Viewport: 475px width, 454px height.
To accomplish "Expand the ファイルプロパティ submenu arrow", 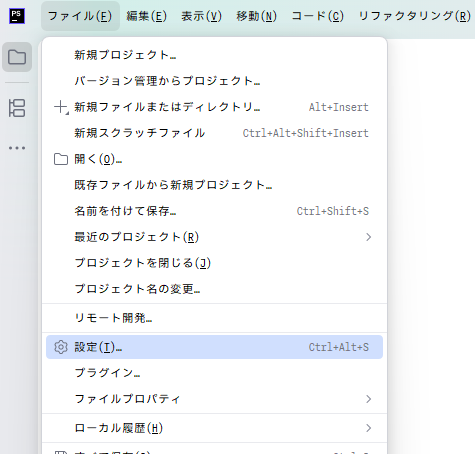I will pos(368,399).
